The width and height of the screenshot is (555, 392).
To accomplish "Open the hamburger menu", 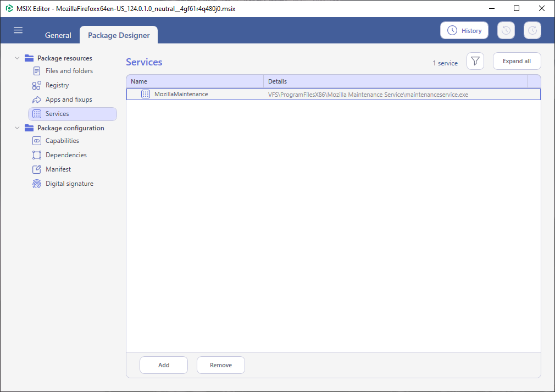I will [x=18, y=30].
